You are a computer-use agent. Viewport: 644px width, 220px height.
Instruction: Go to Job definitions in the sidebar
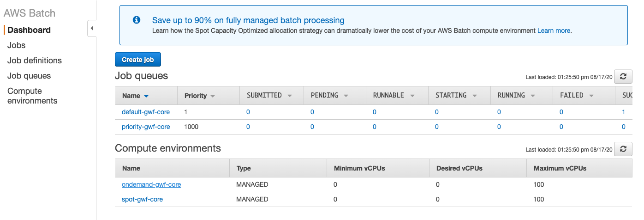[35, 61]
